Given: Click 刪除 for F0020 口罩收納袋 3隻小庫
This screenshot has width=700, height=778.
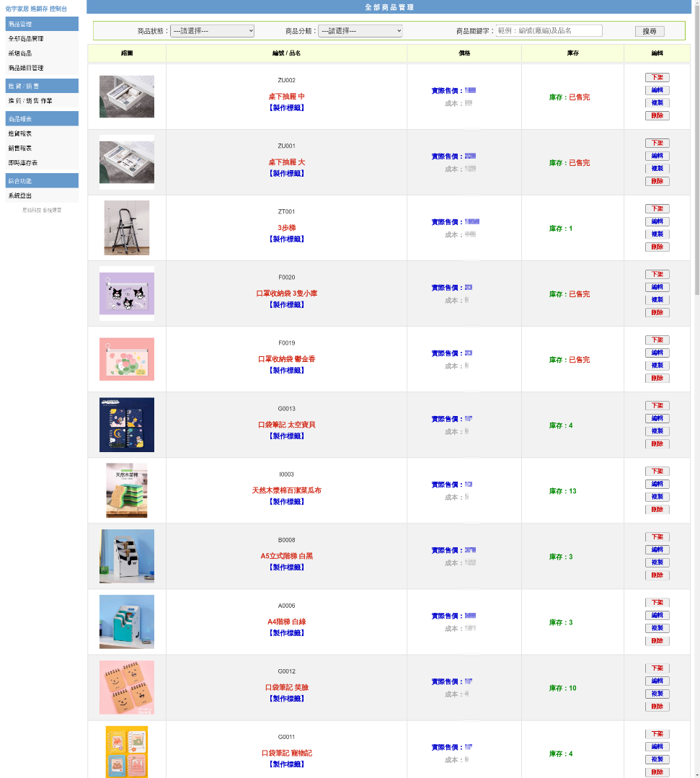Looking at the screenshot, I should coord(657,313).
